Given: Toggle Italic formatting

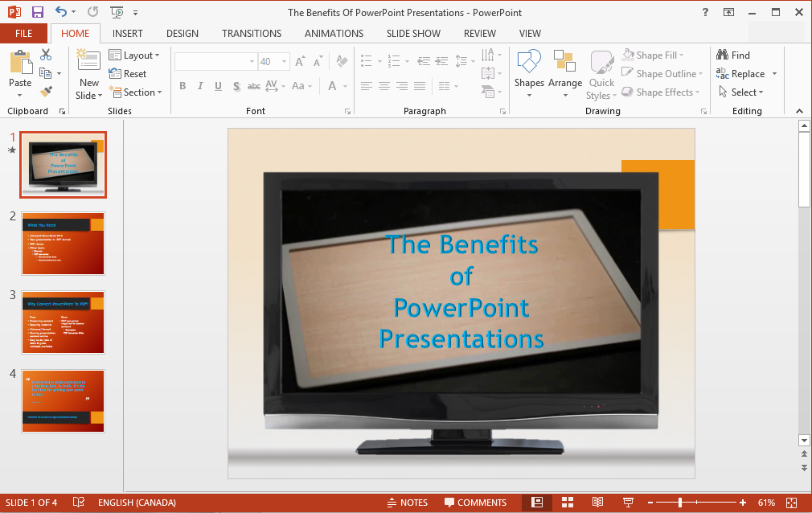Looking at the screenshot, I should coord(200,86).
